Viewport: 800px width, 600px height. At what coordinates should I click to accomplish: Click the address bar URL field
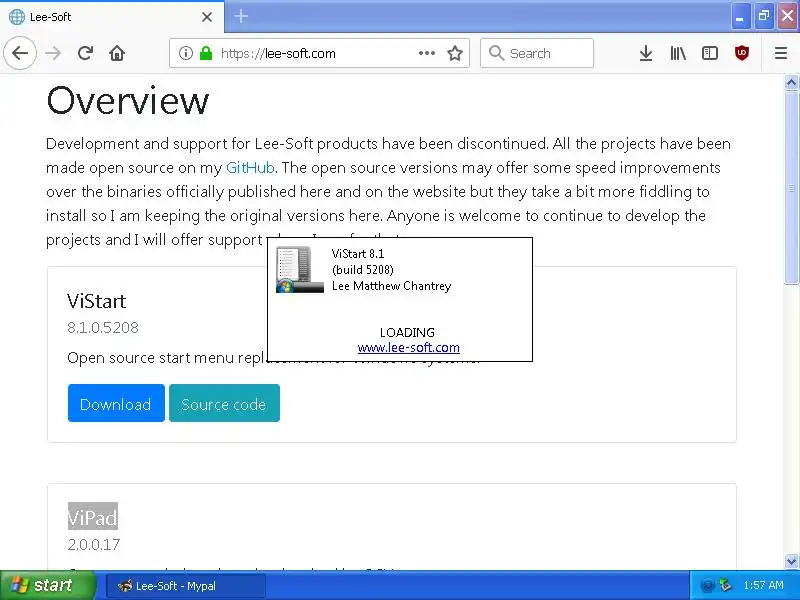click(319, 53)
